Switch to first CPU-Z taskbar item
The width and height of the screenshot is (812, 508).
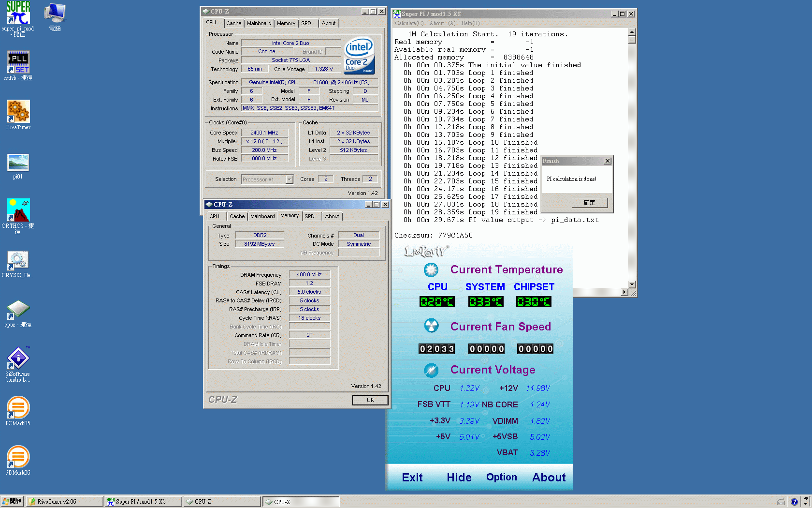pos(222,502)
